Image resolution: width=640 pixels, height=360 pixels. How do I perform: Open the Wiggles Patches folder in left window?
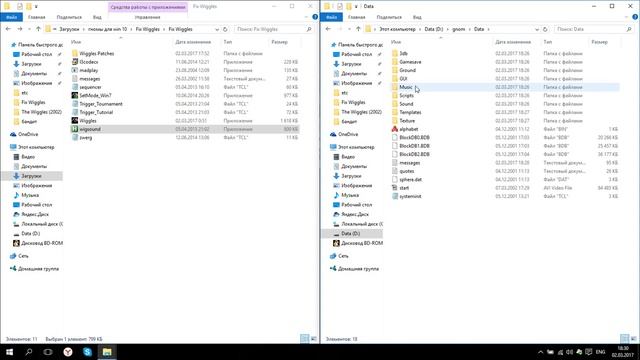point(96,53)
